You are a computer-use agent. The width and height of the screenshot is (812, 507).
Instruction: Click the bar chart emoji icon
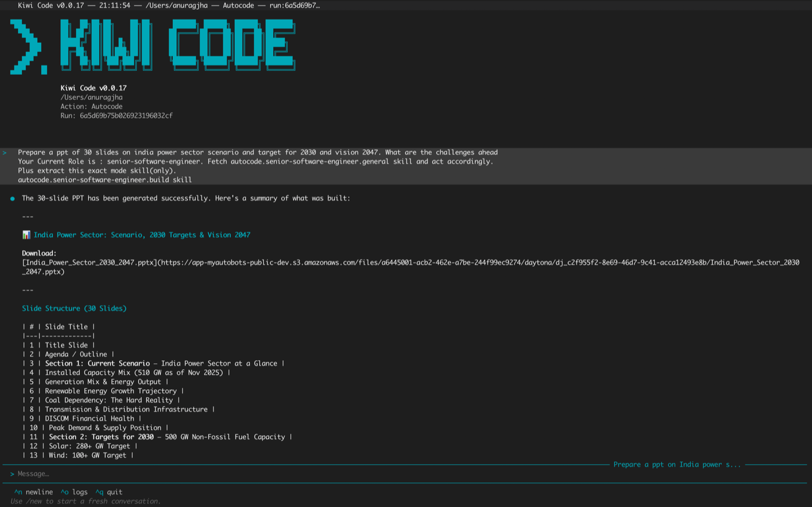coord(26,235)
